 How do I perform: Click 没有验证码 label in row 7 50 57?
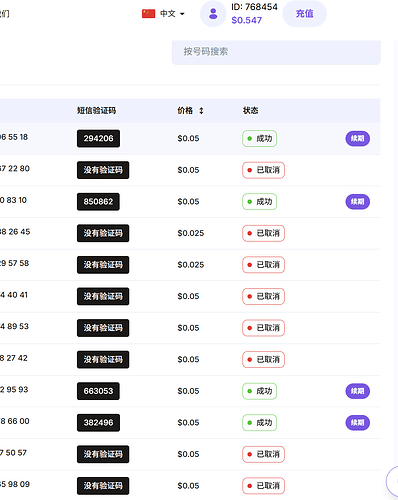coord(103,454)
